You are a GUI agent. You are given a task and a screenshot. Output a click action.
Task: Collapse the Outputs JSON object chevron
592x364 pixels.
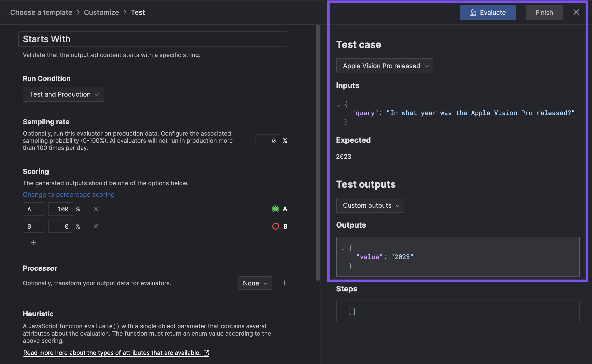[343, 249]
